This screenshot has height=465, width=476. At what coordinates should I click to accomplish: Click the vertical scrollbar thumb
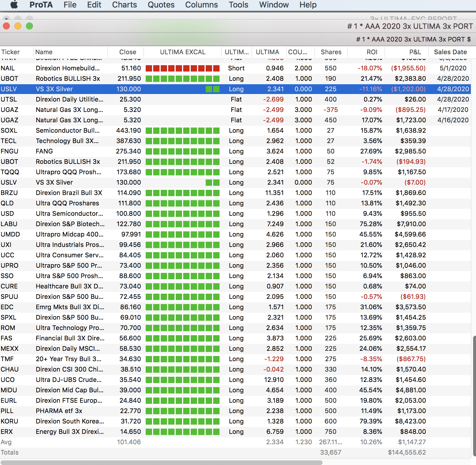[x=474, y=396]
